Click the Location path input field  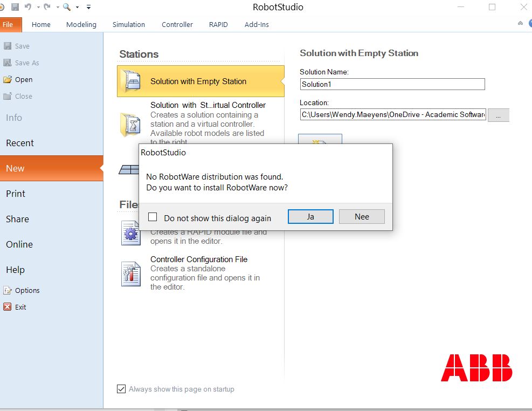(x=393, y=115)
